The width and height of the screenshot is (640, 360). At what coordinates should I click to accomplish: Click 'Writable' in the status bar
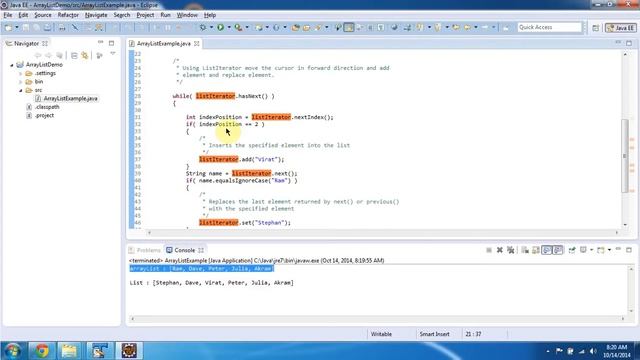coord(381,334)
